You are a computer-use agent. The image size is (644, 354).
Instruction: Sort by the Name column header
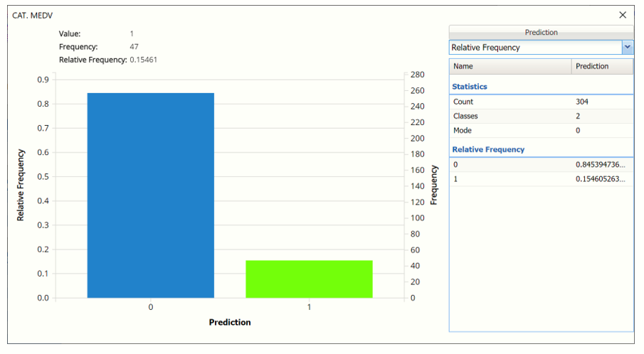pos(510,66)
